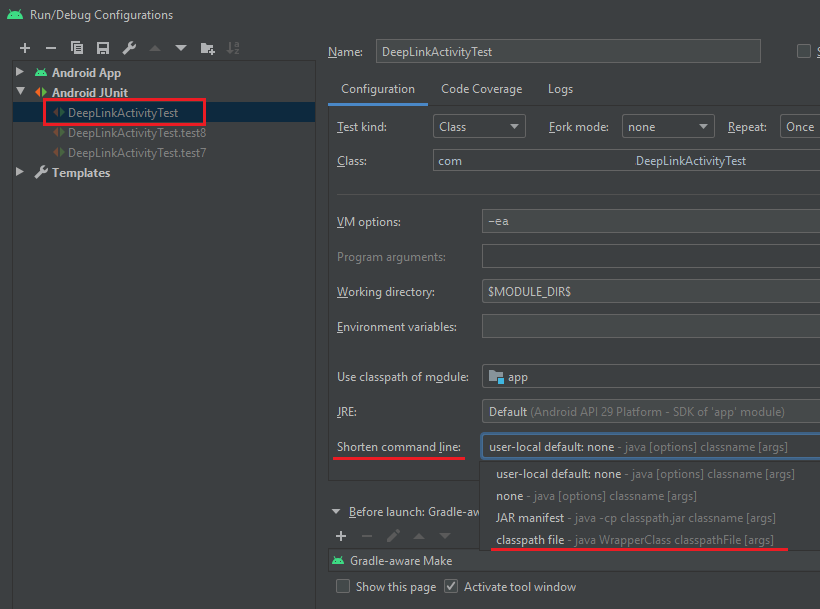Collapse the Android JUnit tree node
The width and height of the screenshot is (820, 609).
coord(20,92)
